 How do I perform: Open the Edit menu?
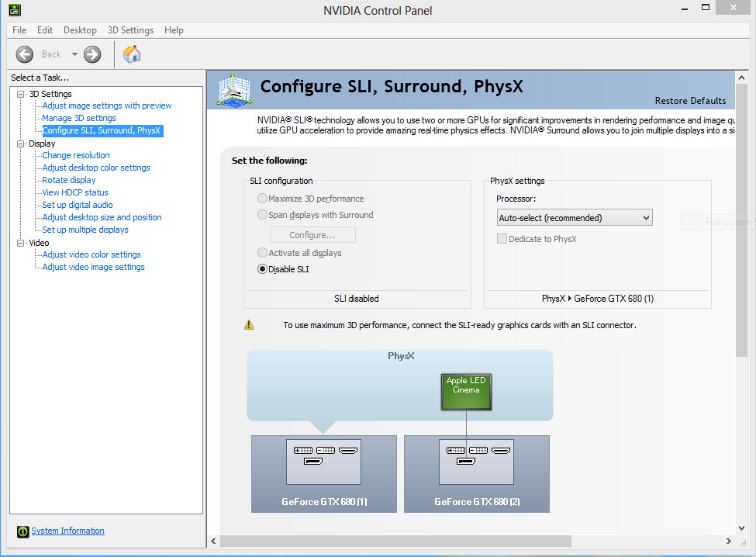(45, 30)
